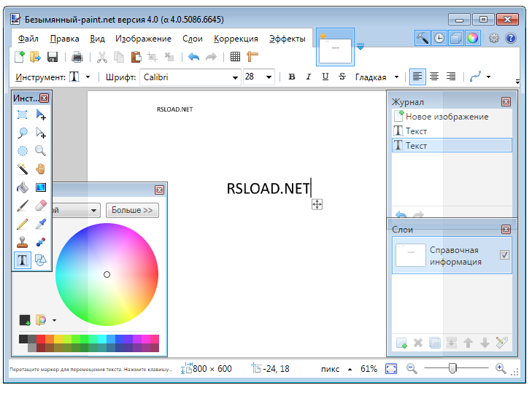The image size is (532, 393).
Task: Open the Гладкая antialiasing dropdown
Action: click(396, 77)
